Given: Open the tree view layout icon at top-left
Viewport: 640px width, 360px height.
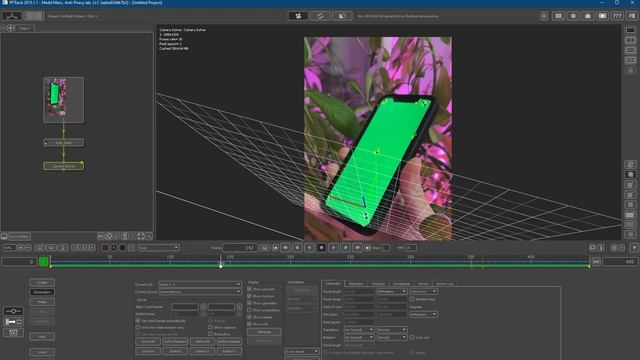Looking at the screenshot, I should tap(11, 16).
